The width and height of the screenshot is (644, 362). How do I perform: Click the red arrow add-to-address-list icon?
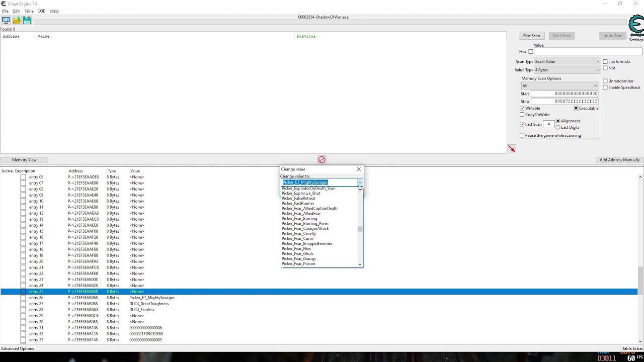pos(512,149)
